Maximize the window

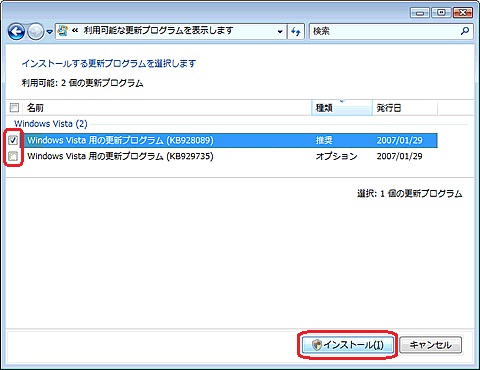click(441, 13)
